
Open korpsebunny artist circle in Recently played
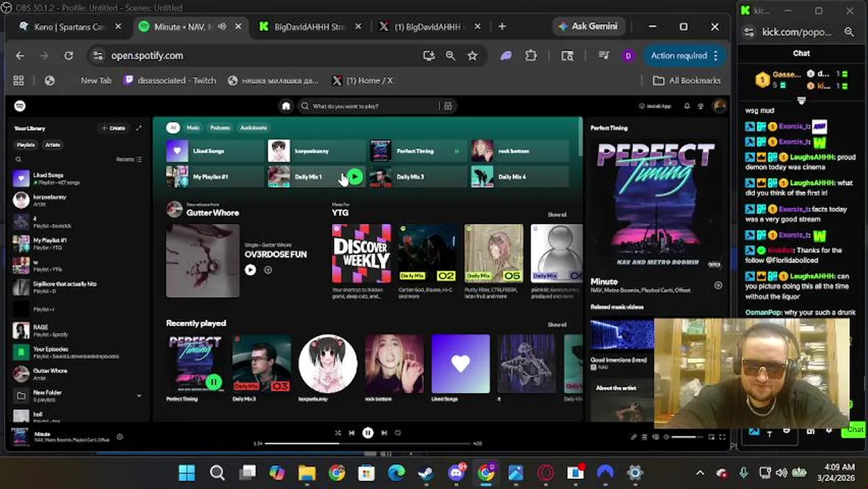pyautogui.click(x=328, y=364)
